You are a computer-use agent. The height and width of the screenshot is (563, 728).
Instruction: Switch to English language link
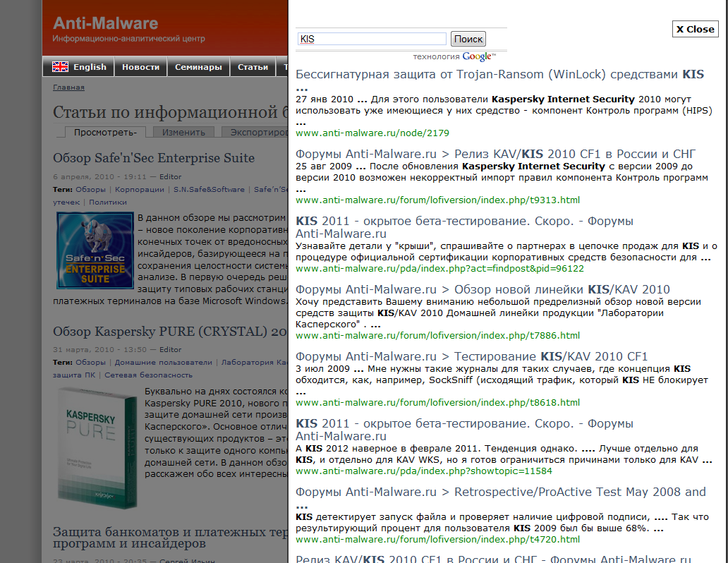(x=90, y=67)
